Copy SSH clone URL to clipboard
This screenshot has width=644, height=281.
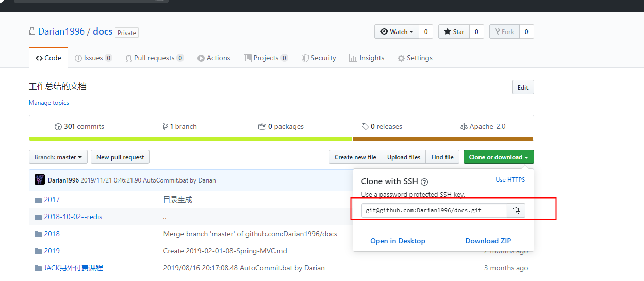pos(516,210)
